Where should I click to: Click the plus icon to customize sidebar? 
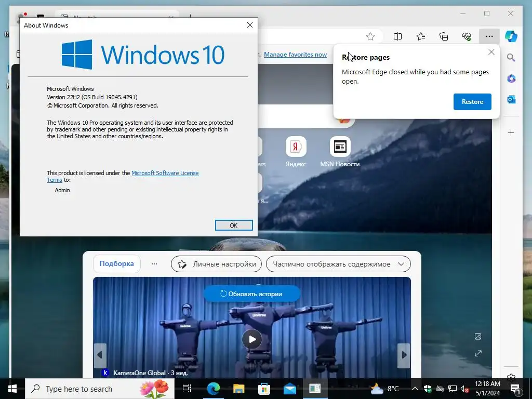pyautogui.click(x=511, y=132)
